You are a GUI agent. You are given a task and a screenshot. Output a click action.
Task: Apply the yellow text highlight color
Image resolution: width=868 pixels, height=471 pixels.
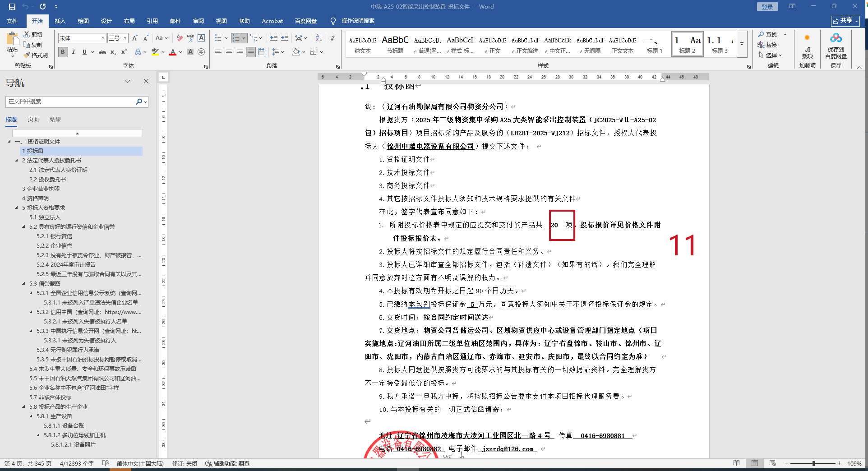coord(155,52)
